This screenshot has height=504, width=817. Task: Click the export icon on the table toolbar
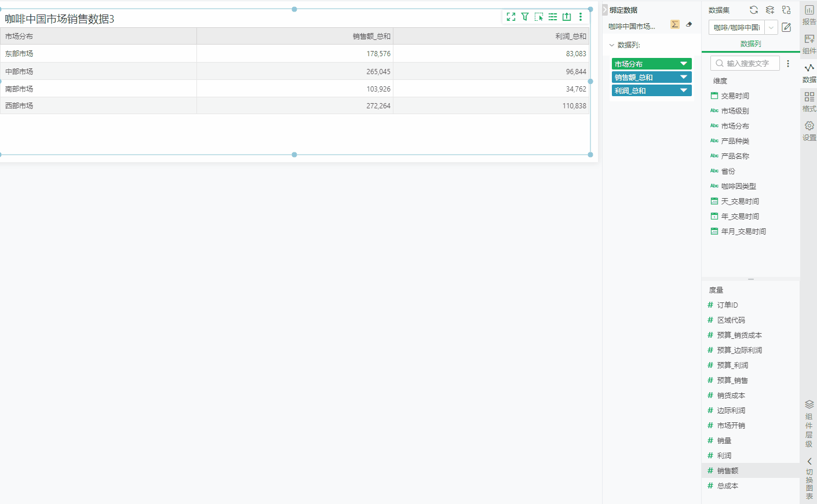[566, 17]
